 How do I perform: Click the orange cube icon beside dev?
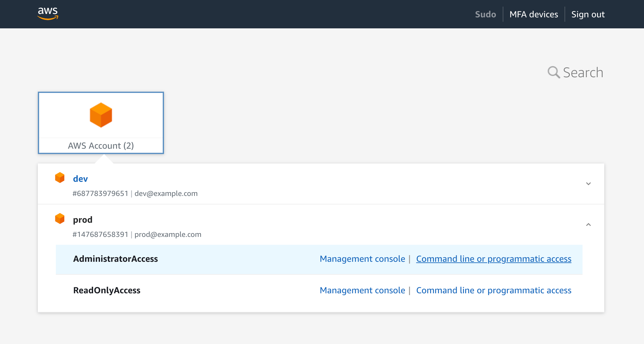pyautogui.click(x=60, y=178)
